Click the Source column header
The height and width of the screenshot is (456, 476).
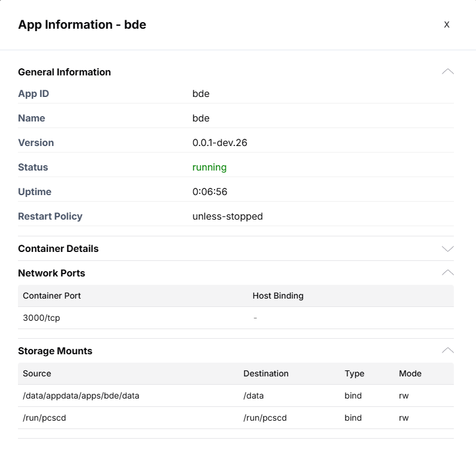click(37, 373)
